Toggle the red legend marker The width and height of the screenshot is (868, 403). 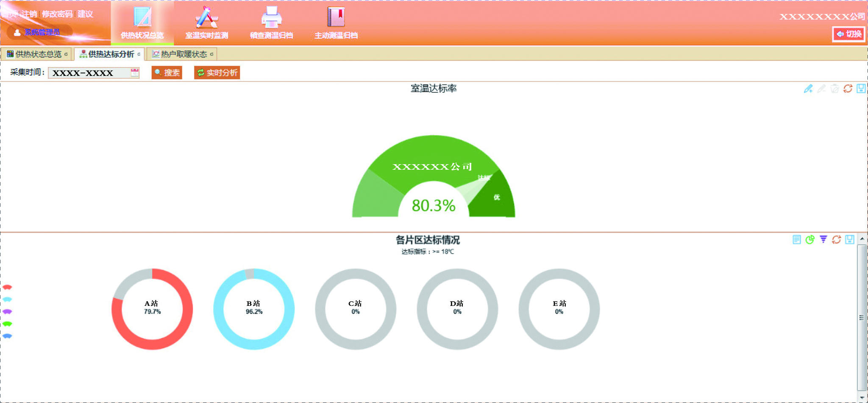tap(7, 287)
